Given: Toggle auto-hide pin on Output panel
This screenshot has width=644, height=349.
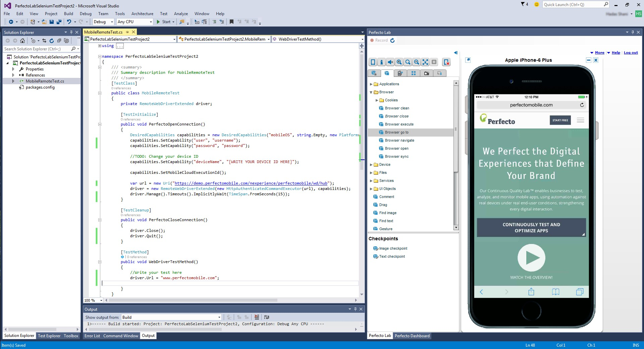Looking at the screenshot, I should coord(355,309).
